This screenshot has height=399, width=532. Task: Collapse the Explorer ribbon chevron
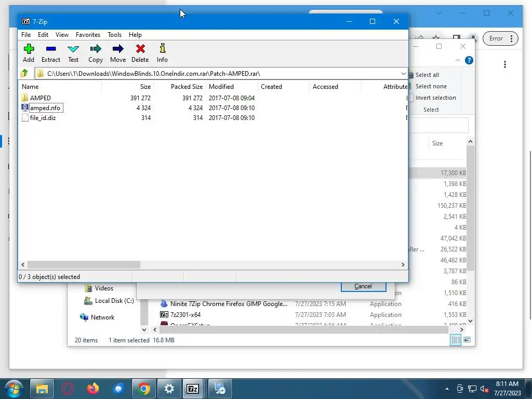tap(457, 60)
